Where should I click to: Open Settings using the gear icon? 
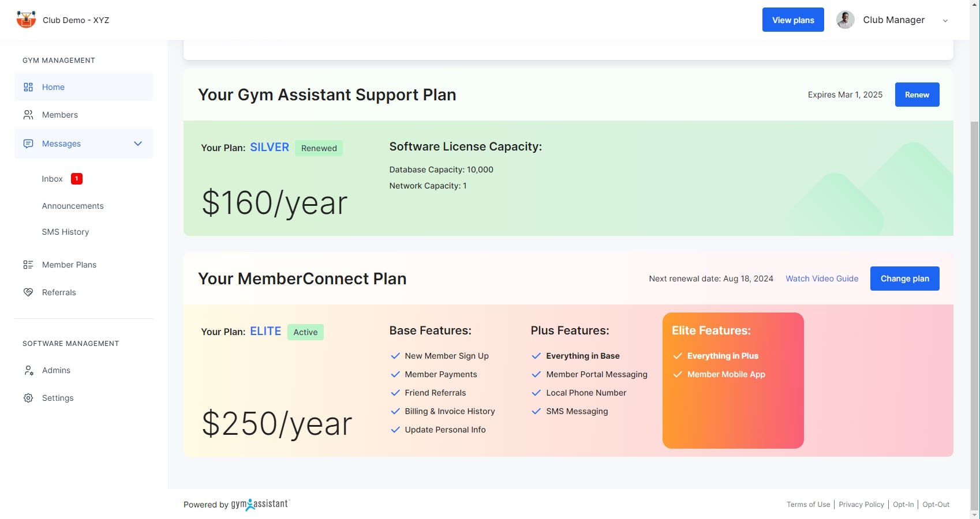(x=28, y=398)
